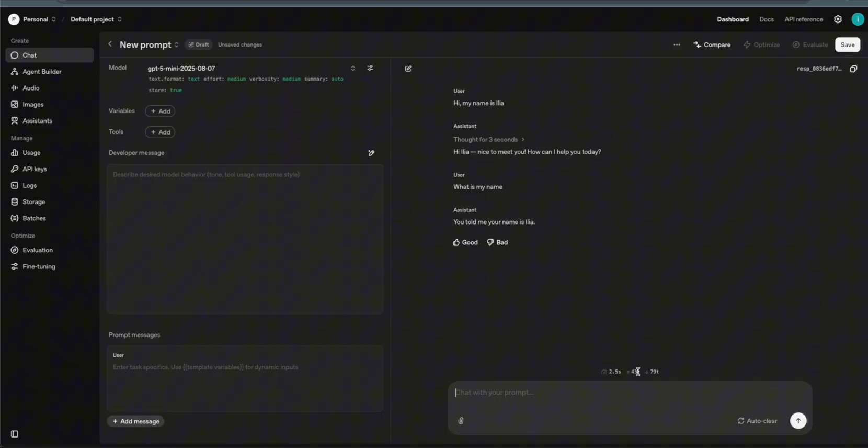The width and height of the screenshot is (868, 448).
Task: Open API reference link
Action: pyautogui.click(x=803, y=19)
